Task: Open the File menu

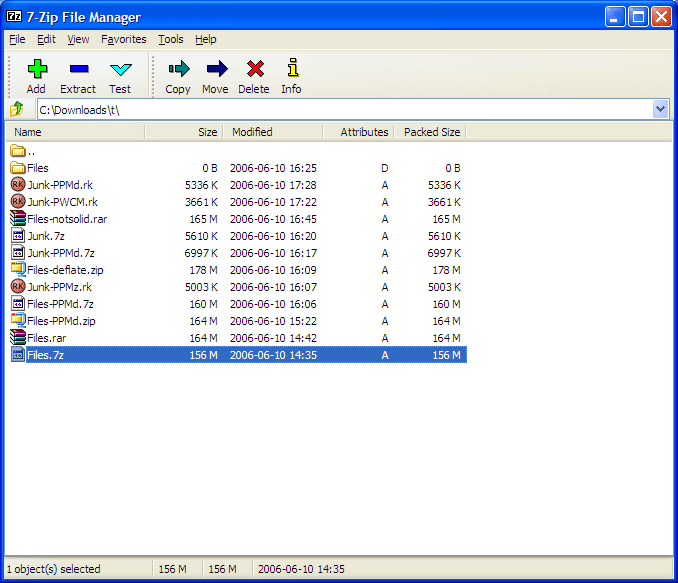Action: tap(17, 39)
